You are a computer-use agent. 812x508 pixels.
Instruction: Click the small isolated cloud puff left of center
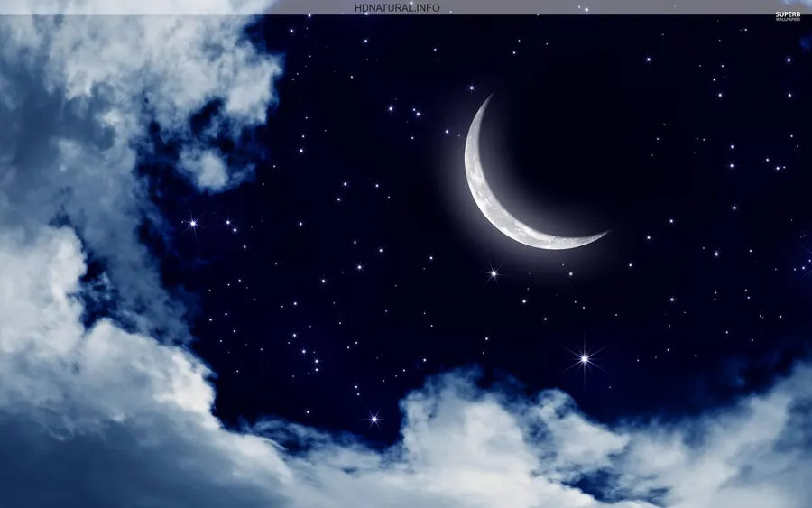206,167
